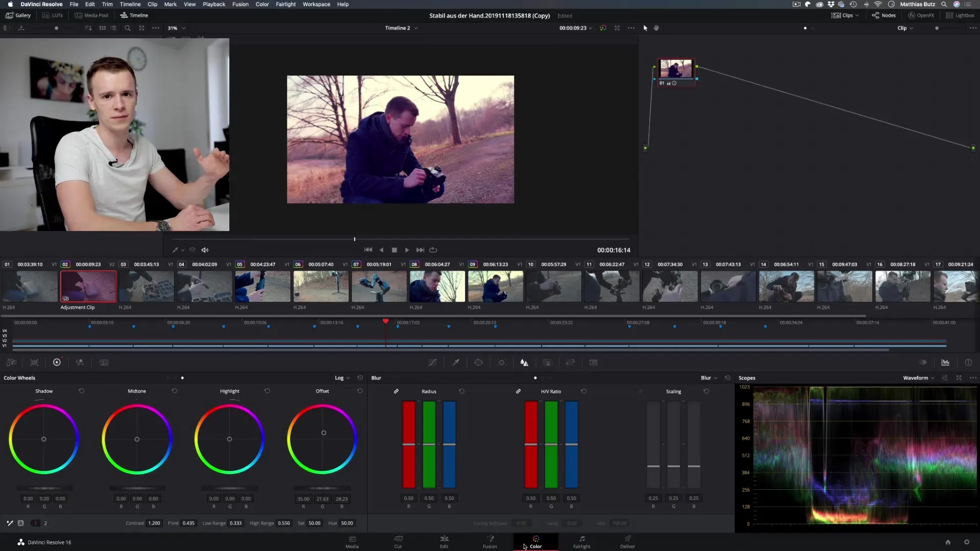Open the viewer zoom 31% dropdown

pyautogui.click(x=177, y=28)
